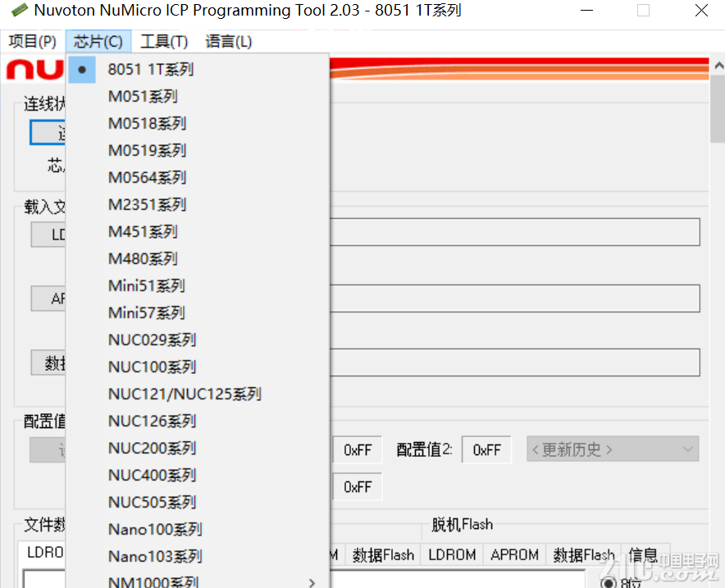Choose NUC126系列 from chip list
This screenshot has width=725, height=588.
[x=198, y=421]
